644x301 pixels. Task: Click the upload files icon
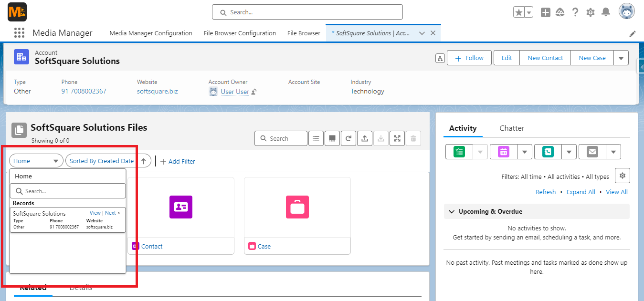click(x=365, y=138)
